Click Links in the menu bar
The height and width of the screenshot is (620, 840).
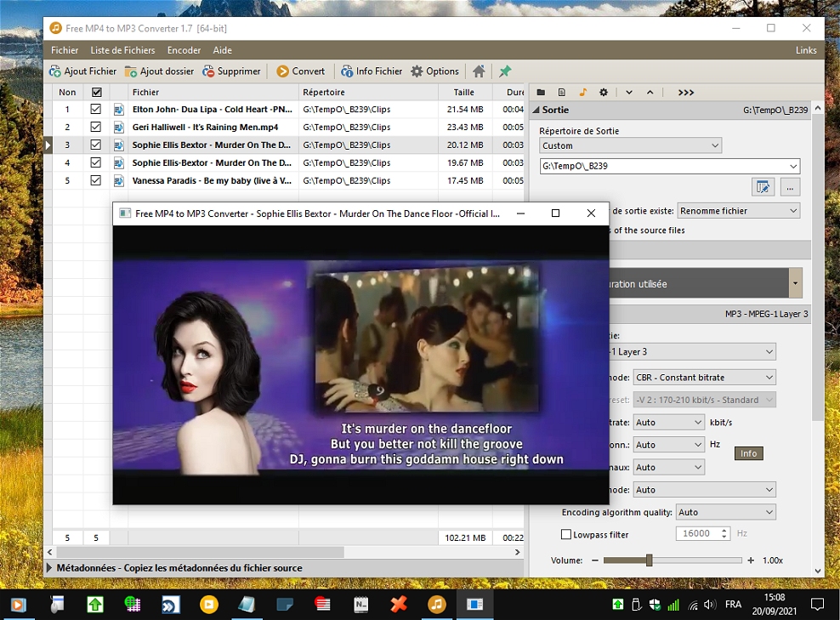click(806, 50)
